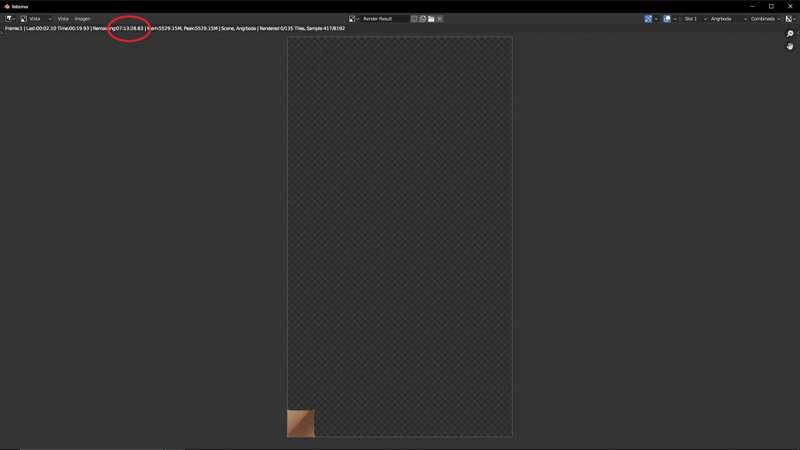Click the image view mode icon
Screen dimensions: 800x450
click(x=23, y=19)
